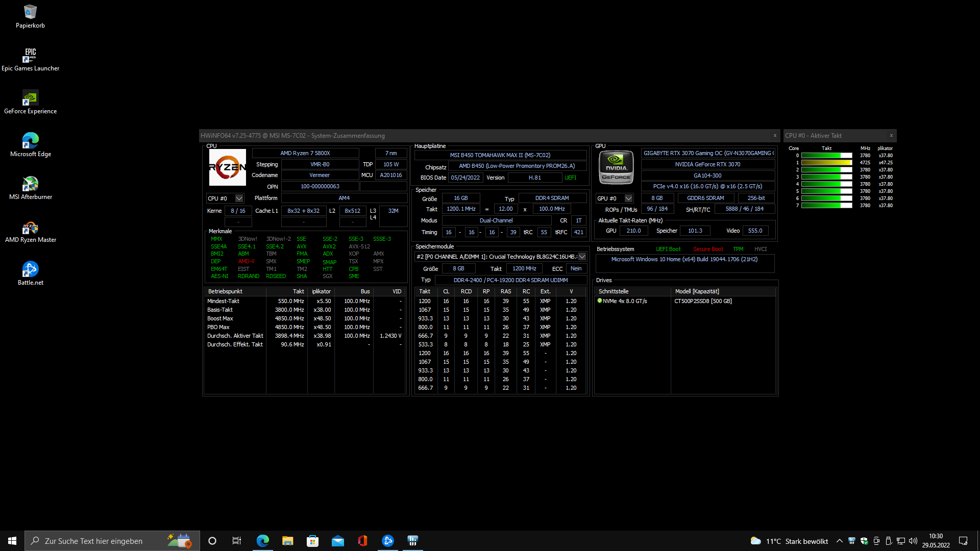This screenshot has width=980, height=551.
Task: Close the CPU #0 Aktiver Takt window
Action: tap(891, 136)
